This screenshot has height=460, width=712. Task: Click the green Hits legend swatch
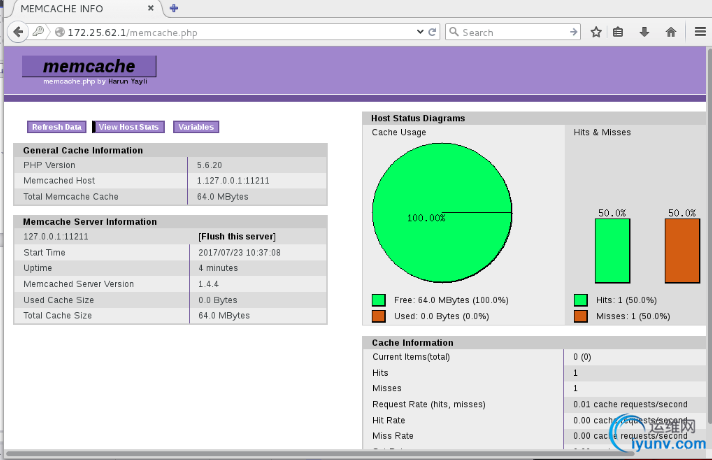(x=581, y=300)
